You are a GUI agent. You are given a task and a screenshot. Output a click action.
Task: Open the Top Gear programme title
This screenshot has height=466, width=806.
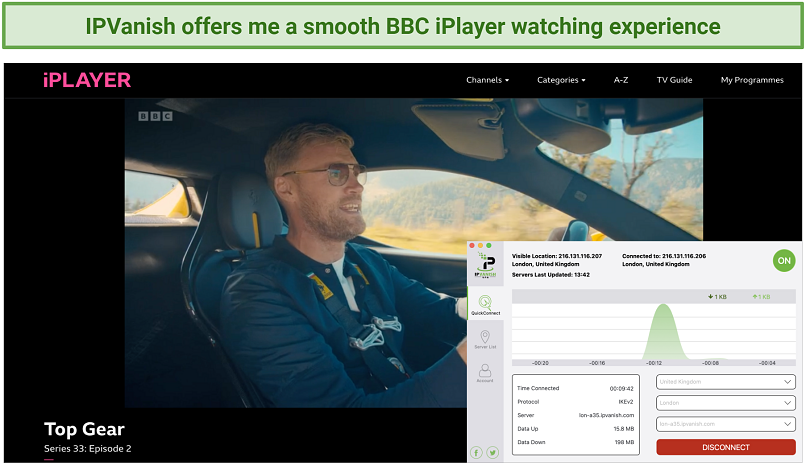click(x=84, y=429)
